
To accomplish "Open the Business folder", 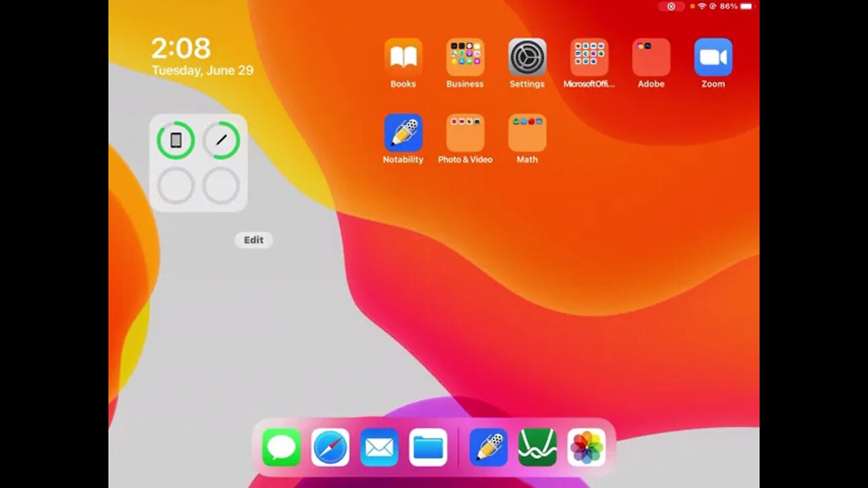I will tap(465, 57).
